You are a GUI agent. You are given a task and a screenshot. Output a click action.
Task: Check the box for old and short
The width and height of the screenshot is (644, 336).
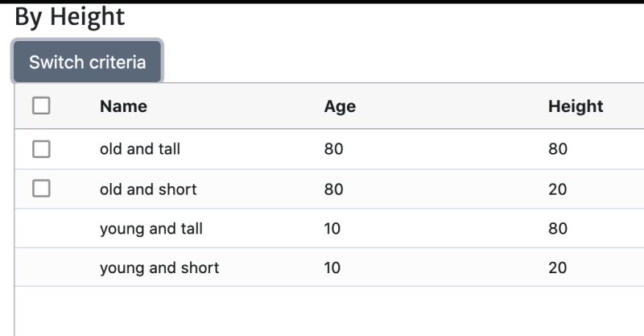pos(41,189)
